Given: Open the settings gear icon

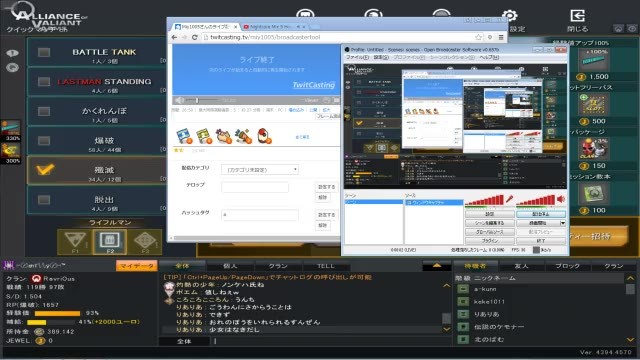Looking at the screenshot, I should pyautogui.click(x=509, y=16).
